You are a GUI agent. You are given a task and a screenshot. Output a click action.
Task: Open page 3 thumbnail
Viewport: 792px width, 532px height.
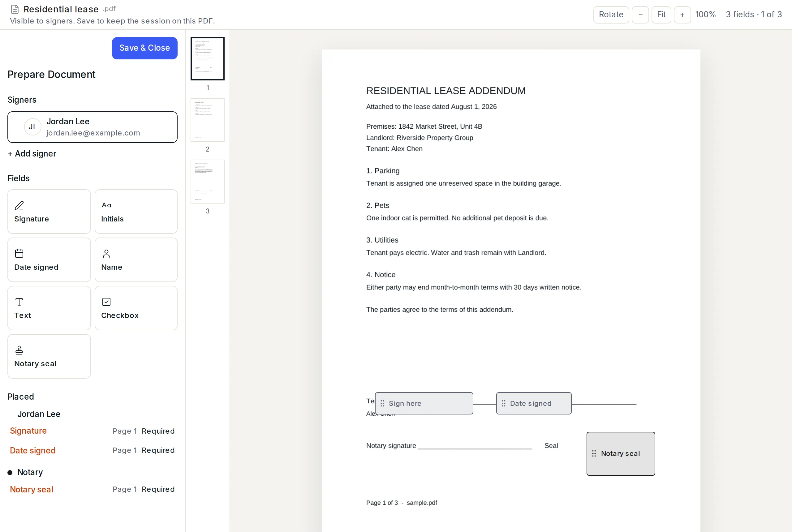point(207,182)
